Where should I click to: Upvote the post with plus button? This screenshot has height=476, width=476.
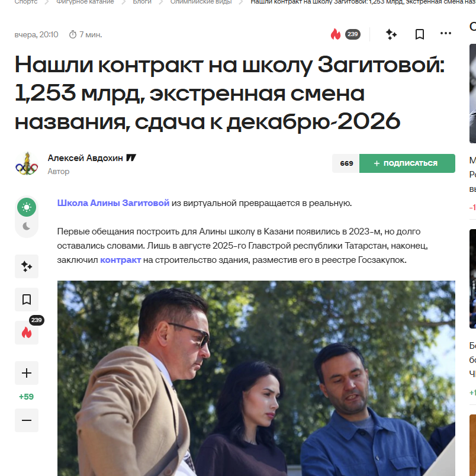click(x=27, y=373)
